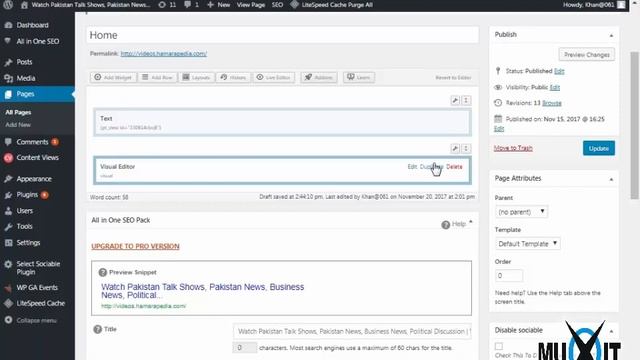The height and width of the screenshot is (360, 640).
Task: Edit the published date
Action: 499,129
